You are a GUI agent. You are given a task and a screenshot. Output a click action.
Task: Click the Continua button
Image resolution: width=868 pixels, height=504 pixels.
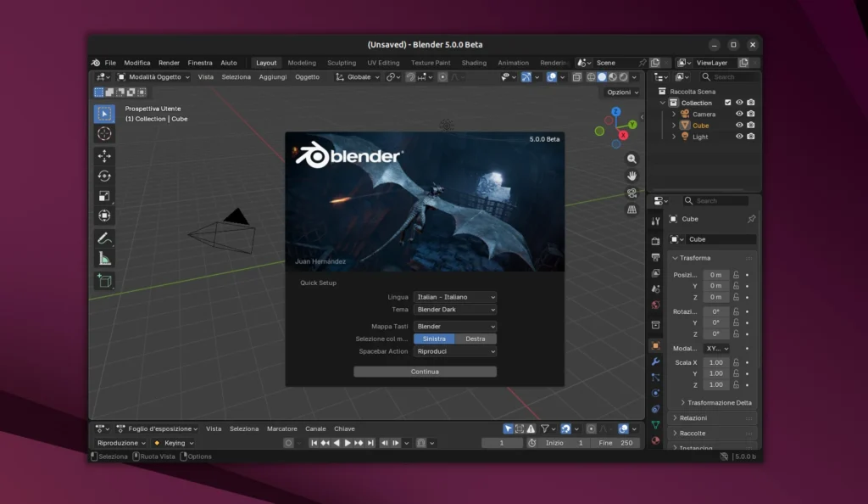[x=424, y=371]
